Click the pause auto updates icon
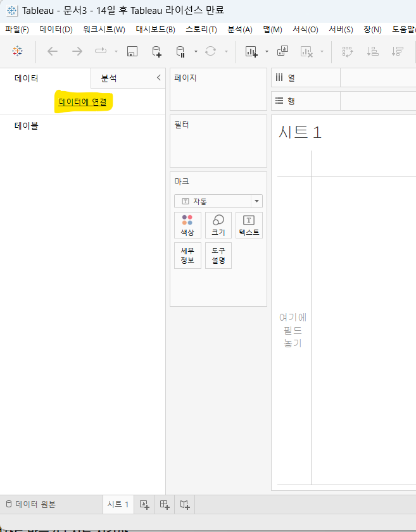Image resolution: width=416 pixels, height=532 pixels. point(180,52)
